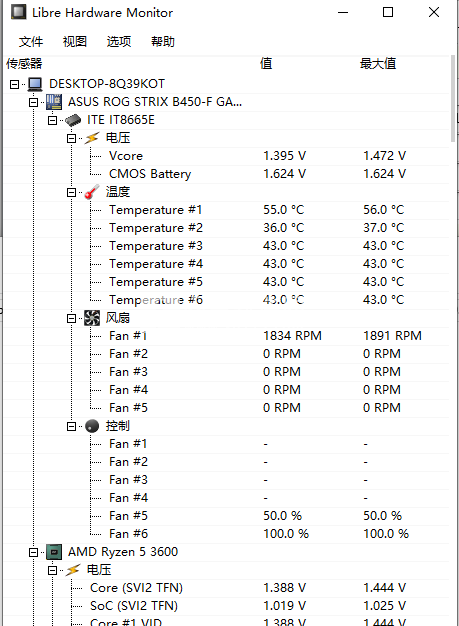459x626 pixels.
Task: Select the Temperature #6 row
Action: point(227,300)
